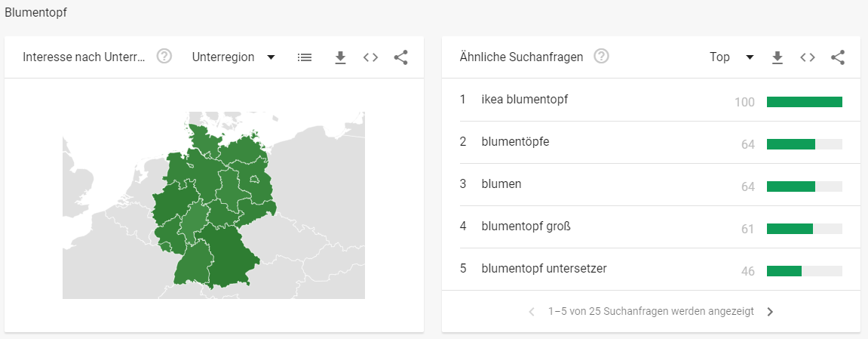Image resolution: width=868 pixels, height=339 pixels.
Task: Open help icon next to Interesse nach Unterregion
Action: pyautogui.click(x=164, y=57)
